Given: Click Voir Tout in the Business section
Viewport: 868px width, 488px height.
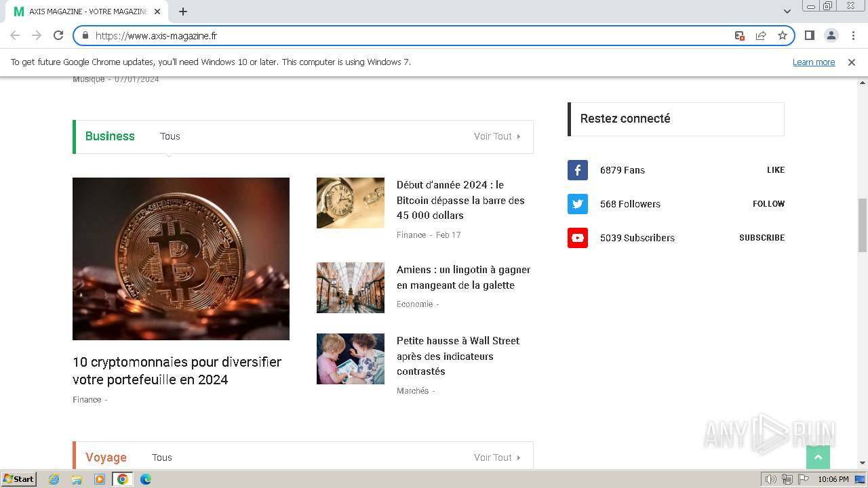Looking at the screenshot, I should 497,136.
